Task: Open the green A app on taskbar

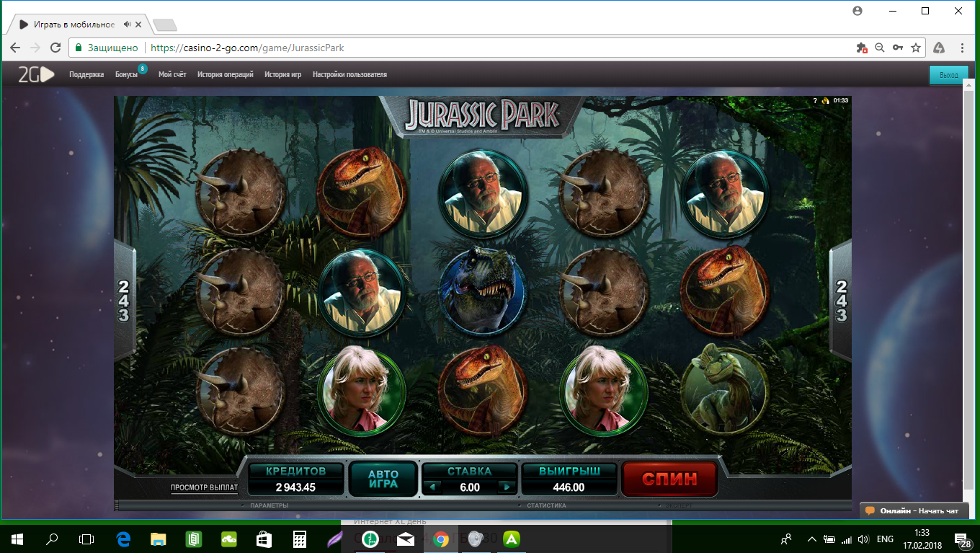Action: [512, 539]
